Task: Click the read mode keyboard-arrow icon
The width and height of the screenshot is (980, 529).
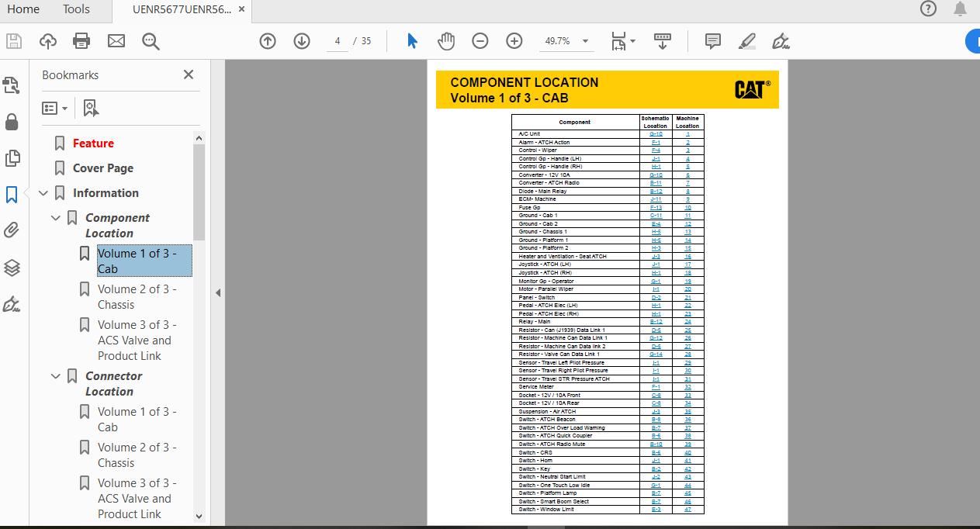Action: (663, 41)
